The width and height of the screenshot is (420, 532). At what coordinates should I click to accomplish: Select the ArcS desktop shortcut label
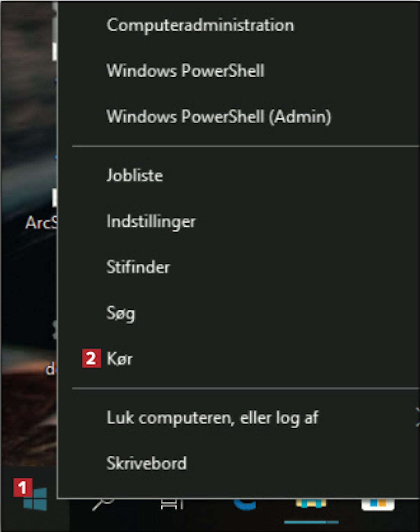click(41, 223)
